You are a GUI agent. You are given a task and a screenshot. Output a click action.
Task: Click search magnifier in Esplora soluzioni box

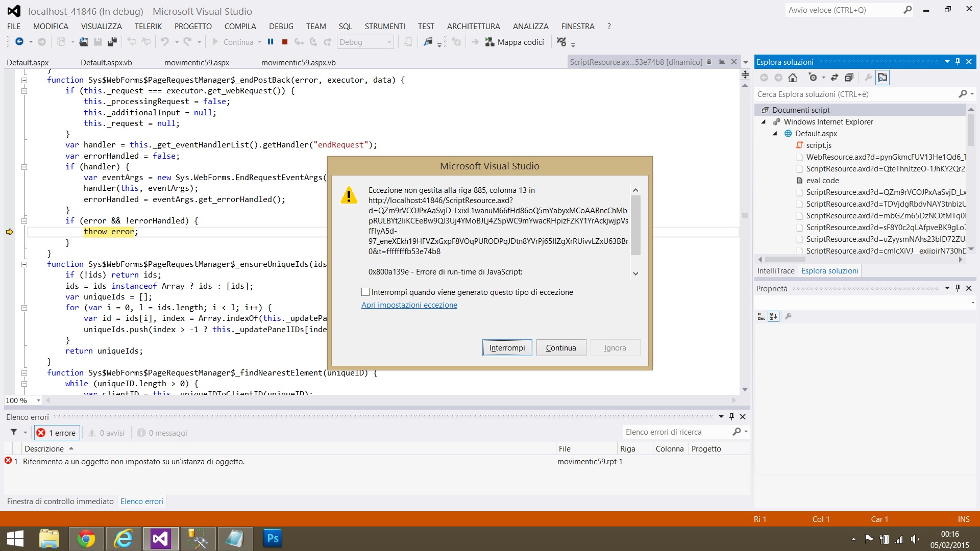(962, 94)
